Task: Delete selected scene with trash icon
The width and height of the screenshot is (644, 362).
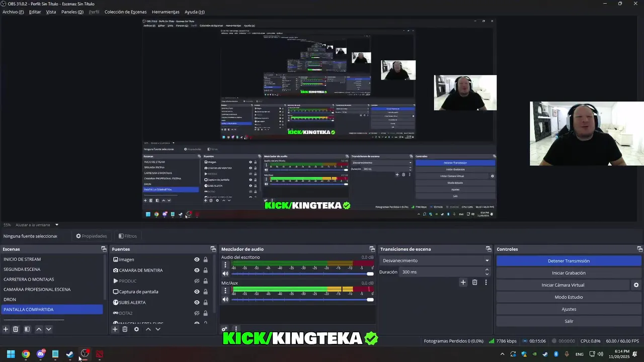Action: (x=16, y=329)
